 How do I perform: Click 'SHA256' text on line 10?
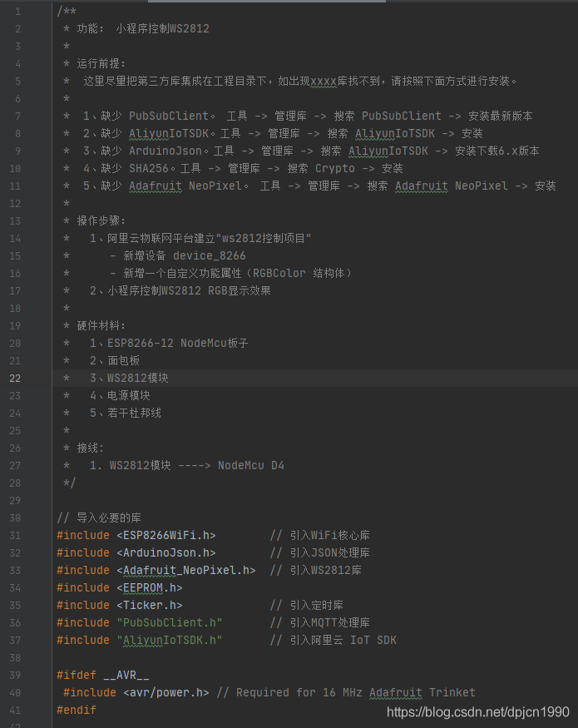click(149, 169)
